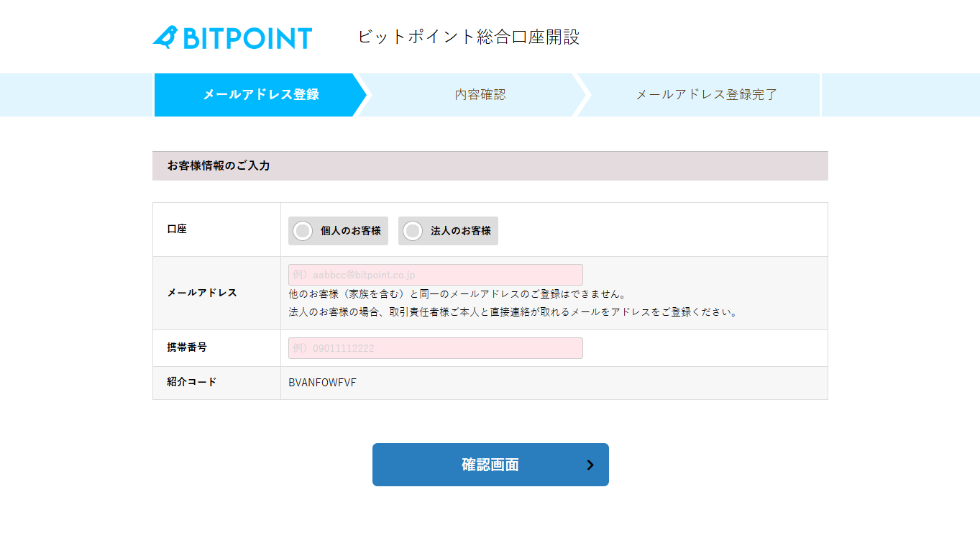Click the 他のお客様 duplicate email notice text
980x551 pixels.
457,294
